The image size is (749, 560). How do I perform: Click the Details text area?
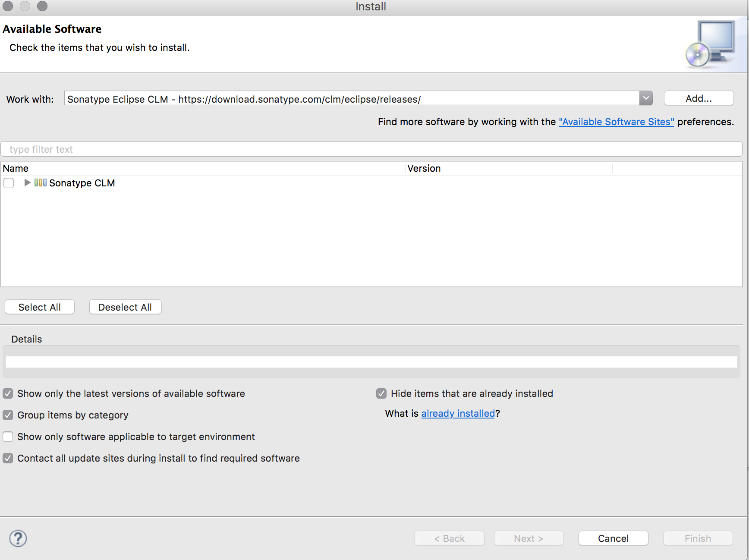point(371,362)
